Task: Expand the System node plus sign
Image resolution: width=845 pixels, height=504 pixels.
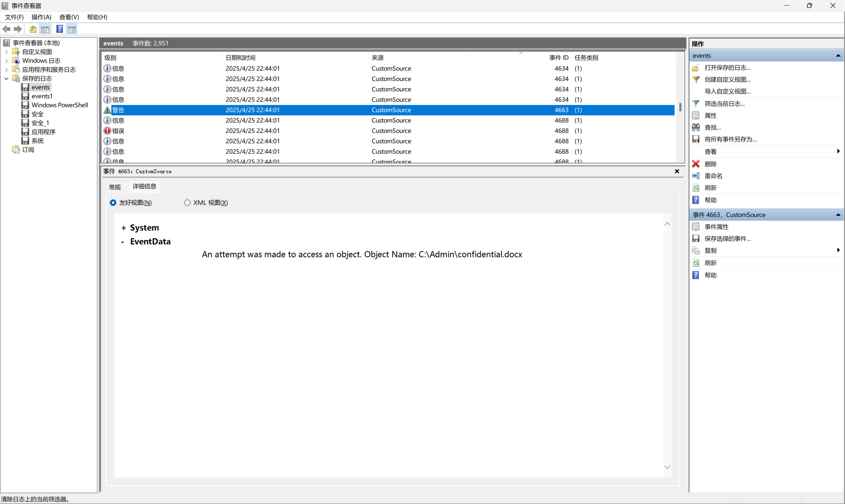Action: pos(123,228)
